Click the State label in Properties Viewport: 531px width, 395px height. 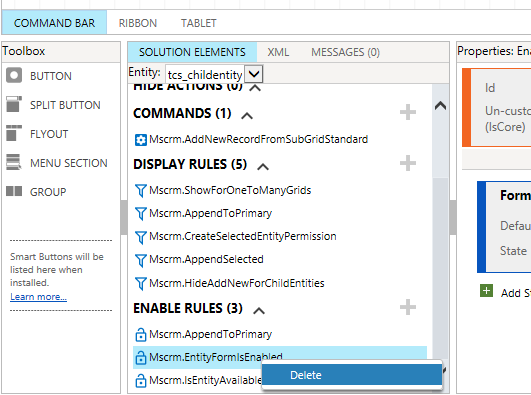(513, 251)
